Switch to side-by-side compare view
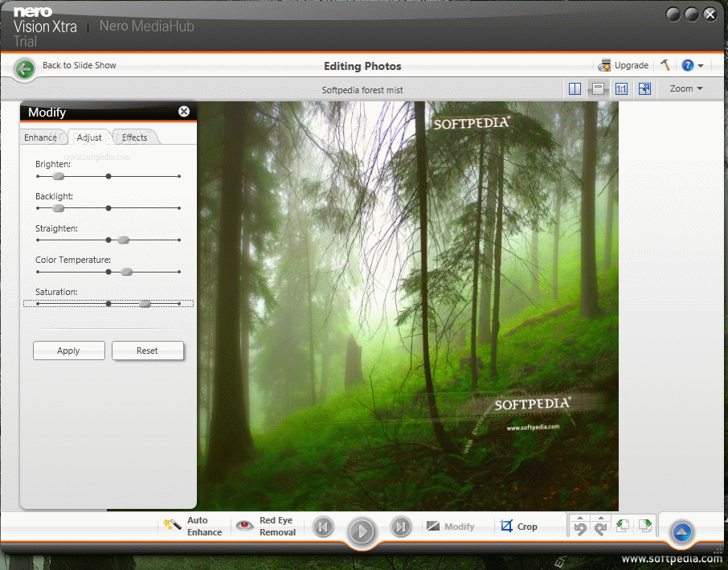Image resolution: width=728 pixels, height=570 pixels. click(575, 88)
